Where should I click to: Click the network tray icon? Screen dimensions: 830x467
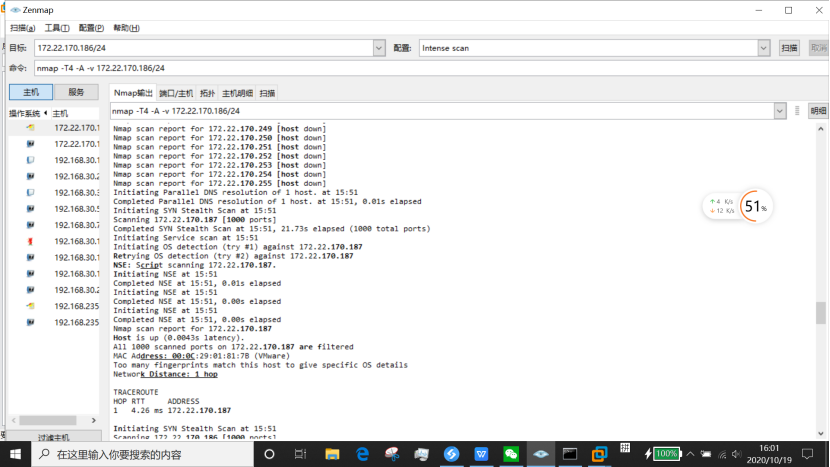(x=723, y=454)
